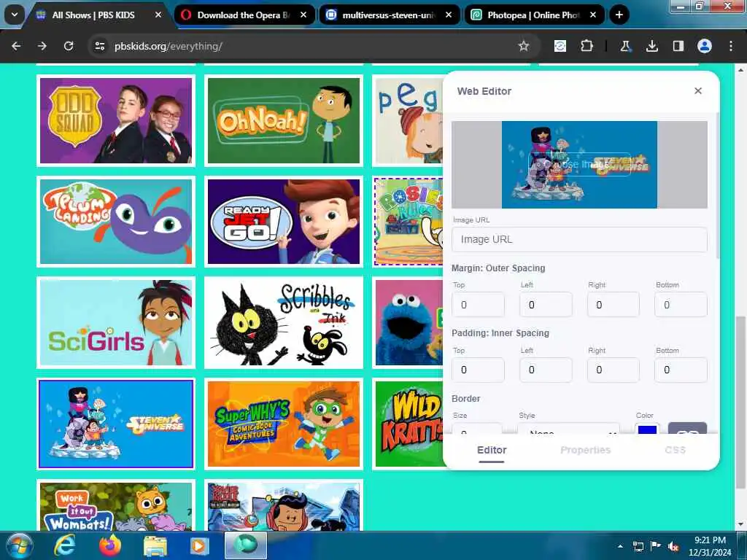Screen dimensions: 747x560
Task: Open the Super Why's Comic Book Adventures tile
Action: (x=284, y=424)
